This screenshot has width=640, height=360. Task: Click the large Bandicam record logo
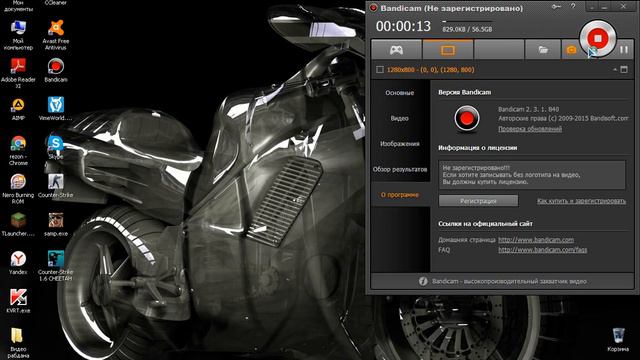[467, 118]
